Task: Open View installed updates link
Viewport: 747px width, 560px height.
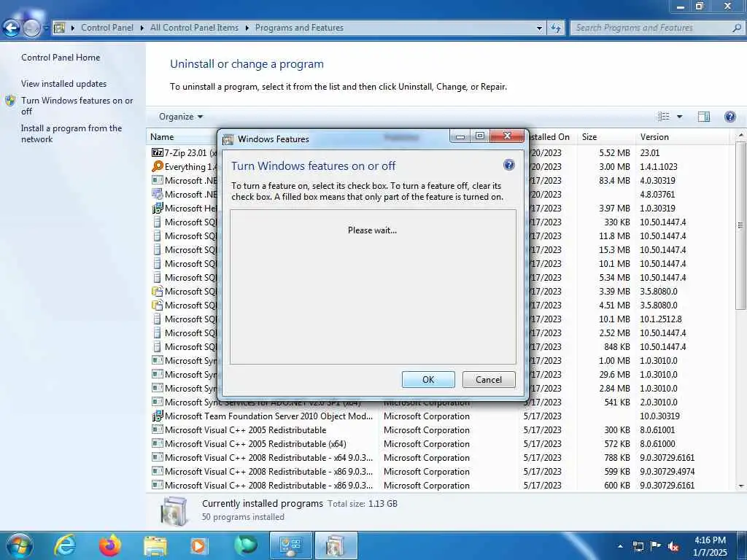Action: pos(64,83)
